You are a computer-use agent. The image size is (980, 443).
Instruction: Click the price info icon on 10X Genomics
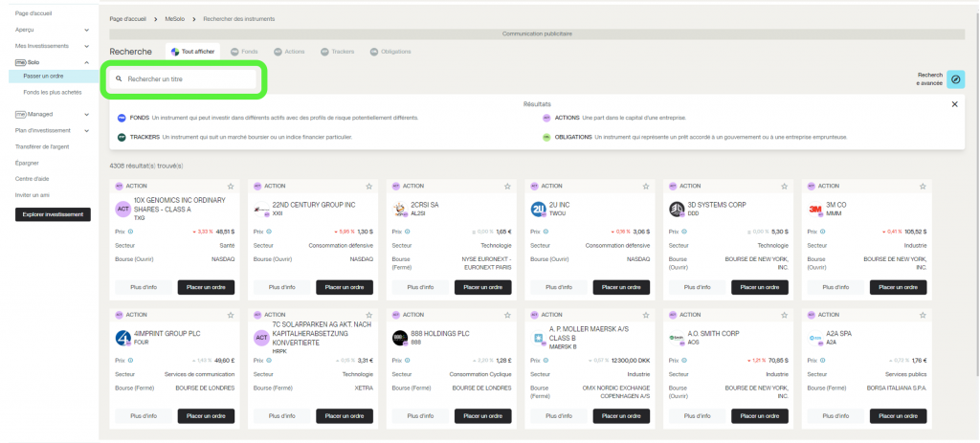(130, 232)
